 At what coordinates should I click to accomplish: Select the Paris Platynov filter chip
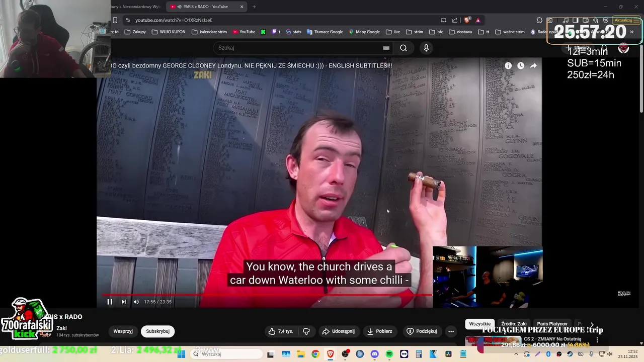coord(552,324)
